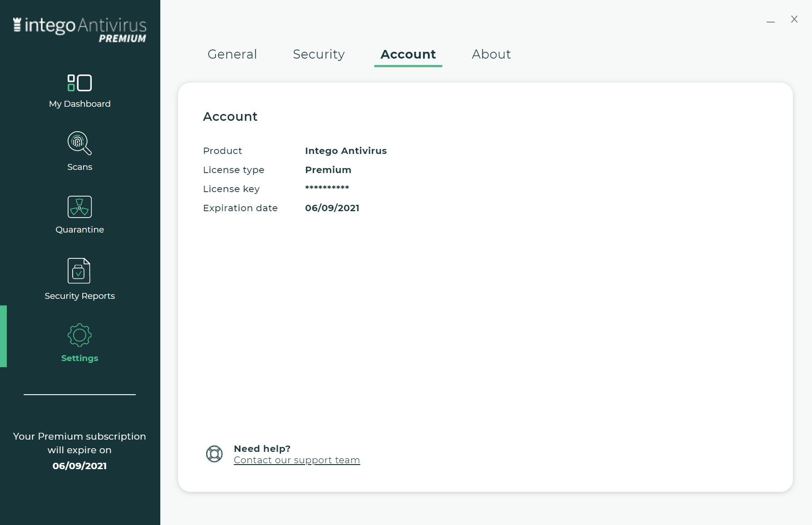This screenshot has width=812, height=525.
Task: Click the Contact our support team link
Action: point(297,460)
